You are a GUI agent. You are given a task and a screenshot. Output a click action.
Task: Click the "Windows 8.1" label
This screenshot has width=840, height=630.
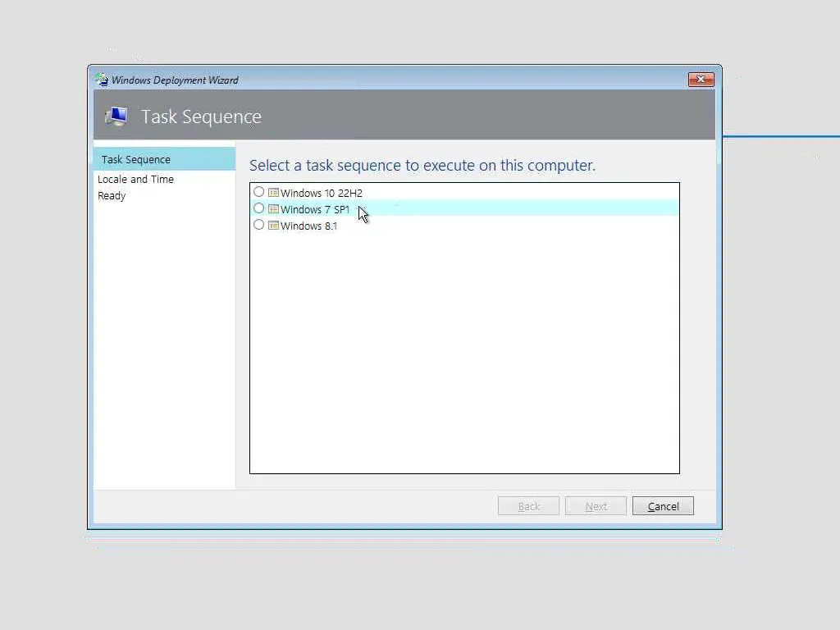click(x=309, y=226)
